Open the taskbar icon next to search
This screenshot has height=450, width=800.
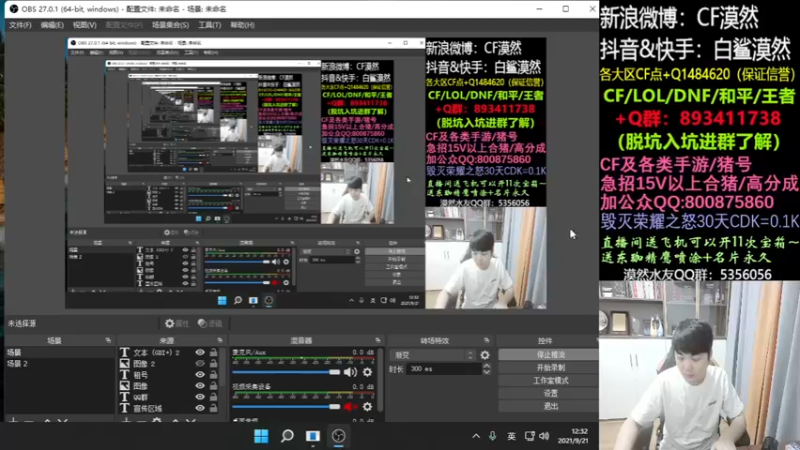313,436
